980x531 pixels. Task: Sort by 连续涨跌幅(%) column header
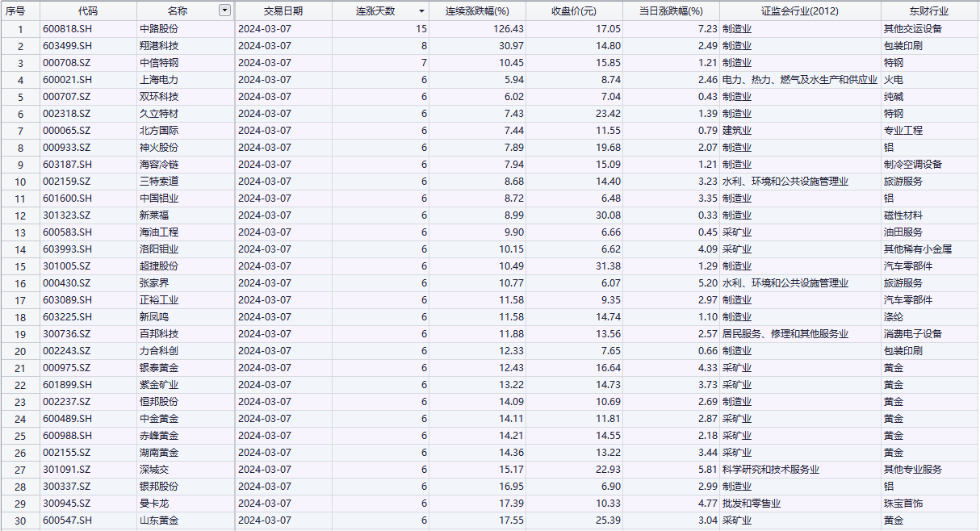pos(477,10)
